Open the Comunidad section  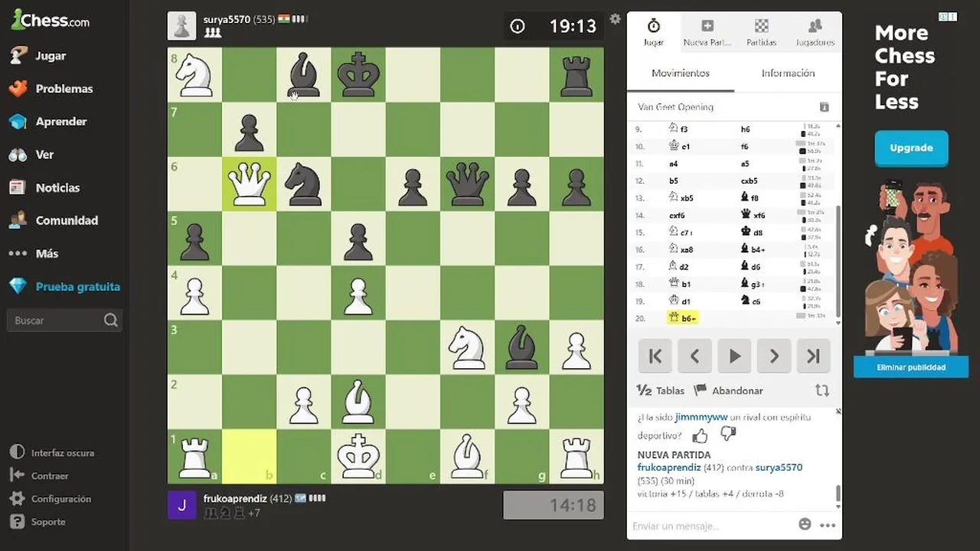[67, 220]
